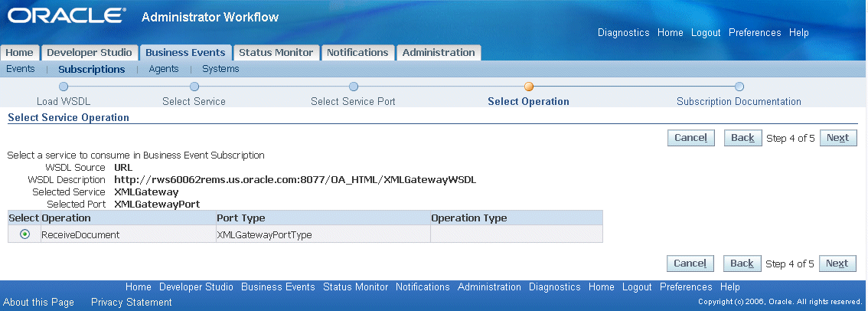Image resolution: width=868 pixels, height=311 pixels.
Task: Click the WSDL Description URL text
Action: (x=295, y=179)
